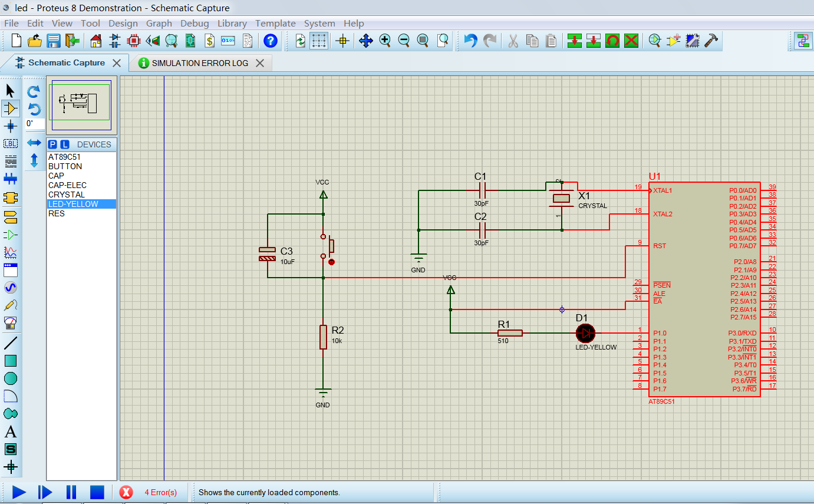Start simulation with the Play button
The width and height of the screenshot is (814, 504).
[19, 492]
